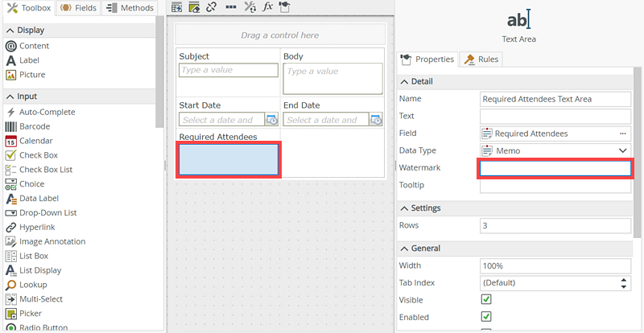Open the Fields tab

click(79, 8)
